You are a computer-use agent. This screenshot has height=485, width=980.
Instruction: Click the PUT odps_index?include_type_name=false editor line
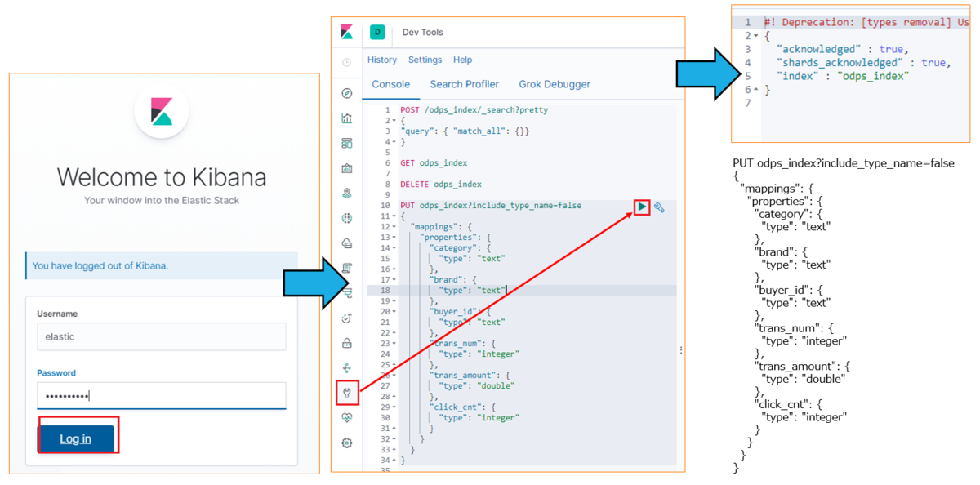[x=491, y=206]
